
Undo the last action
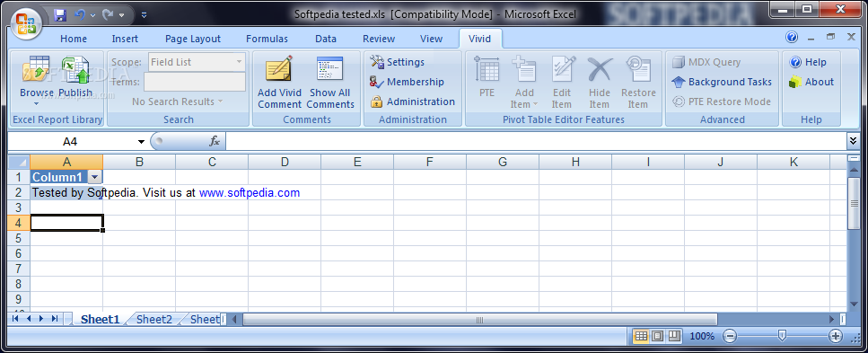pos(79,15)
